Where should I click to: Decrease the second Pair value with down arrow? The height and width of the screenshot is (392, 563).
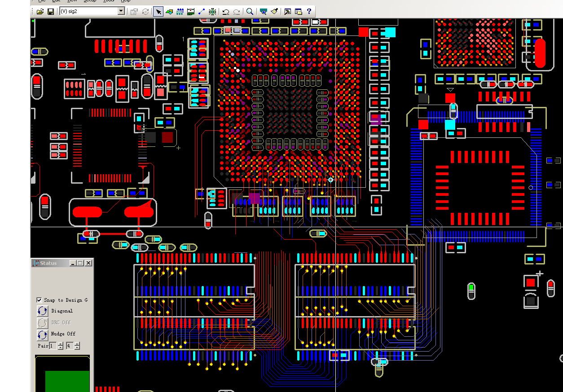(77, 348)
